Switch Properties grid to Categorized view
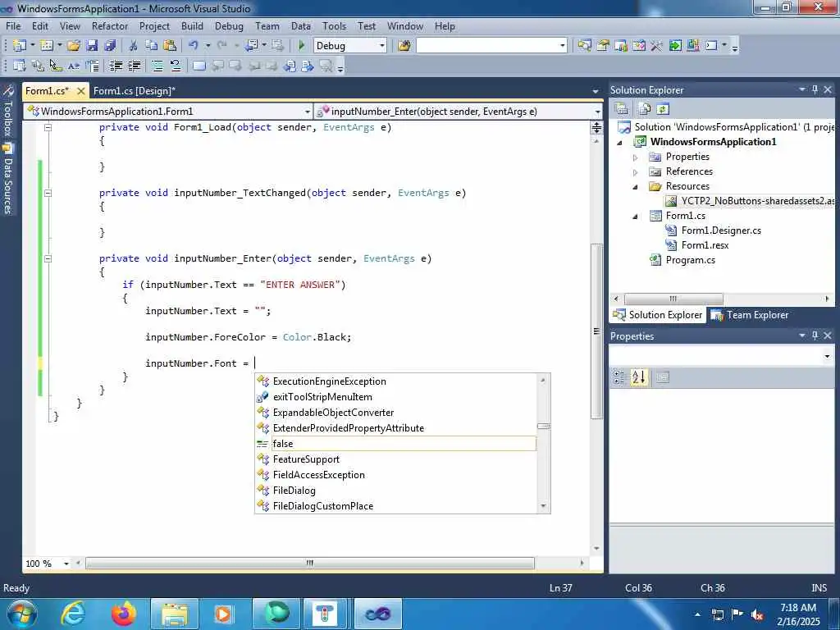 pos(619,377)
